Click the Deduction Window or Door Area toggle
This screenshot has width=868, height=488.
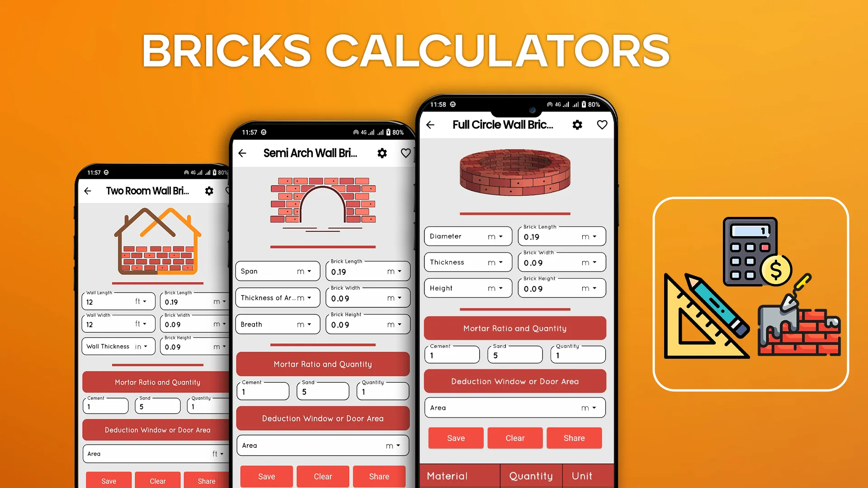click(x=514, y=381)
